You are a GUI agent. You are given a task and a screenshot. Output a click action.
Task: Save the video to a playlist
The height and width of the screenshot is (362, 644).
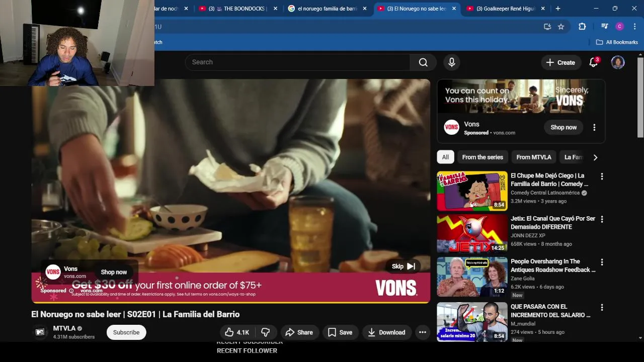(x=340, y=332)
